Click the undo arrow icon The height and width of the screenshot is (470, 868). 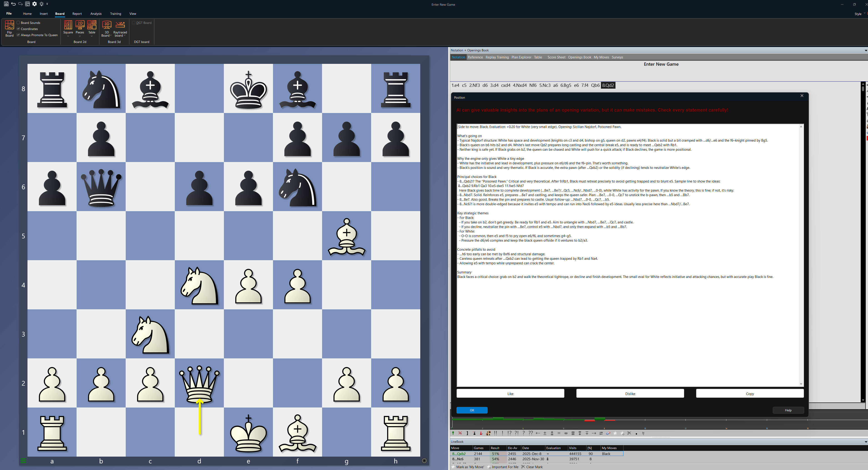click(x=13, y=4)
